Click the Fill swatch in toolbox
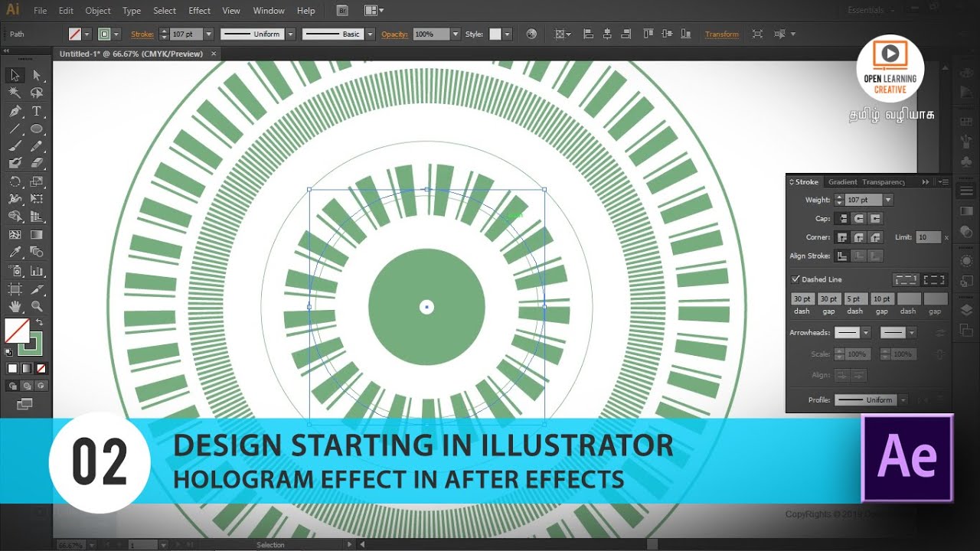Image resolution: width=980 pixels, height=551 pixels. pyautogui.click(x=17, y=331)
